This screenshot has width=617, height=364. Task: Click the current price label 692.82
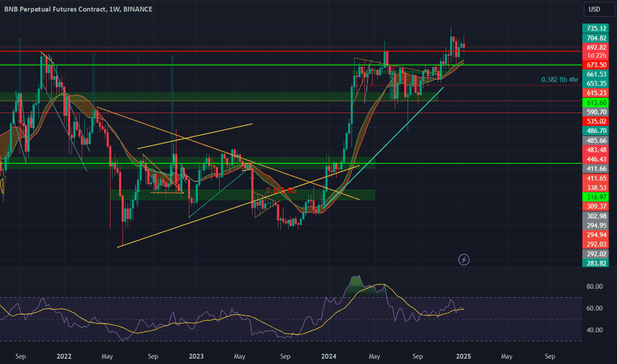click(x=596, y=47)
